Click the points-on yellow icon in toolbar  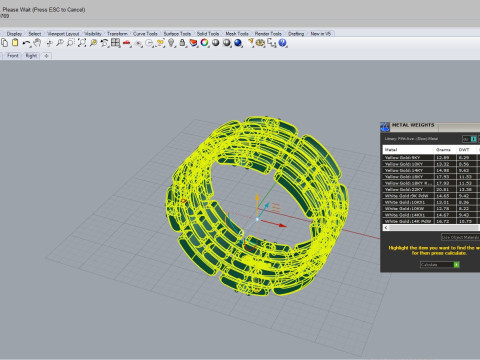(160, 43)
